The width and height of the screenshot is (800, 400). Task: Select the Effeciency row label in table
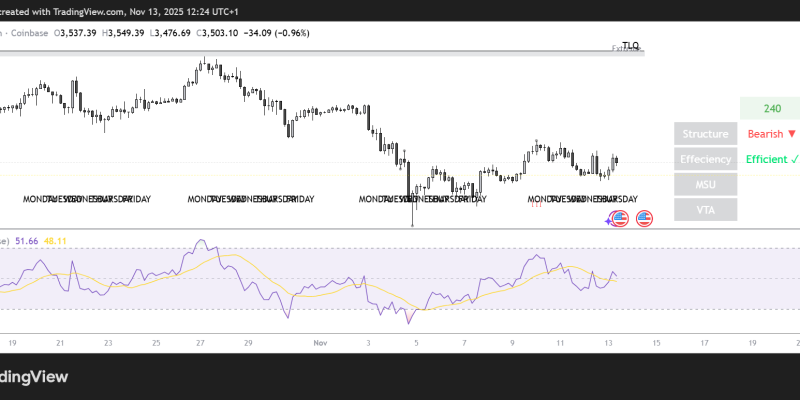pos(705,159)
